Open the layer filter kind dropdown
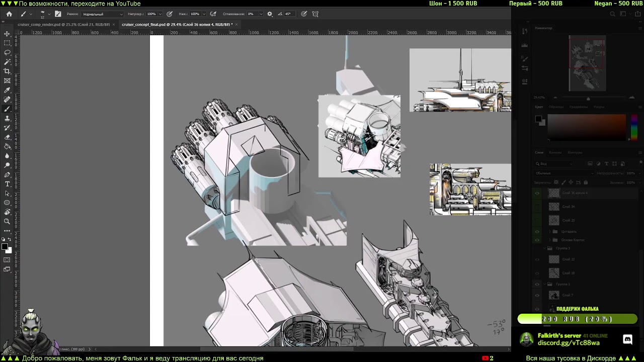 [553, 164]
